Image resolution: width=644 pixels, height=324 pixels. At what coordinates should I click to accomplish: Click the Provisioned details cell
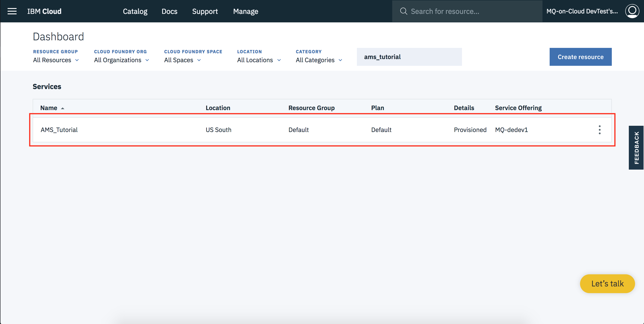(470, 130)
